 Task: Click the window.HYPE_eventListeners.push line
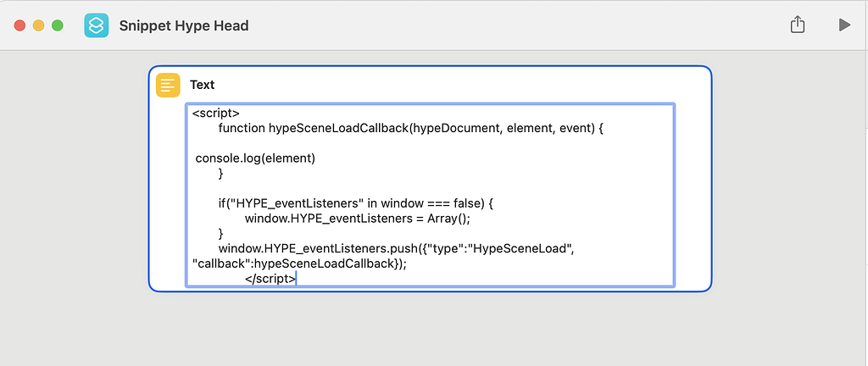point(398,248)
